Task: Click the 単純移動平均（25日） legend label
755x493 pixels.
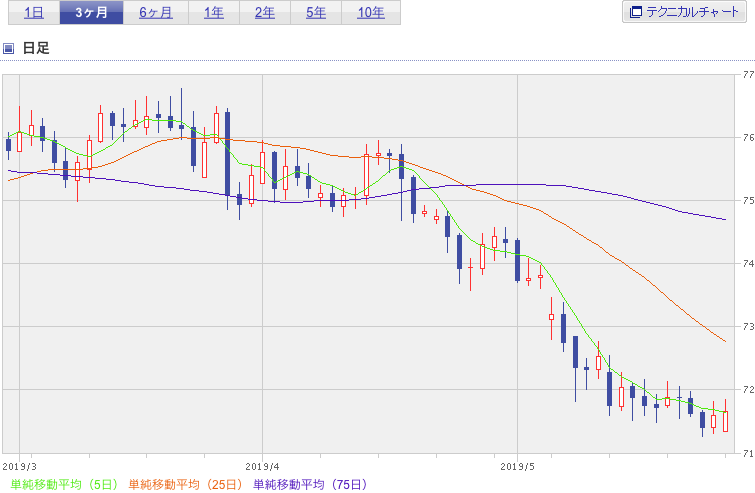Action: [x=185, y=484]
